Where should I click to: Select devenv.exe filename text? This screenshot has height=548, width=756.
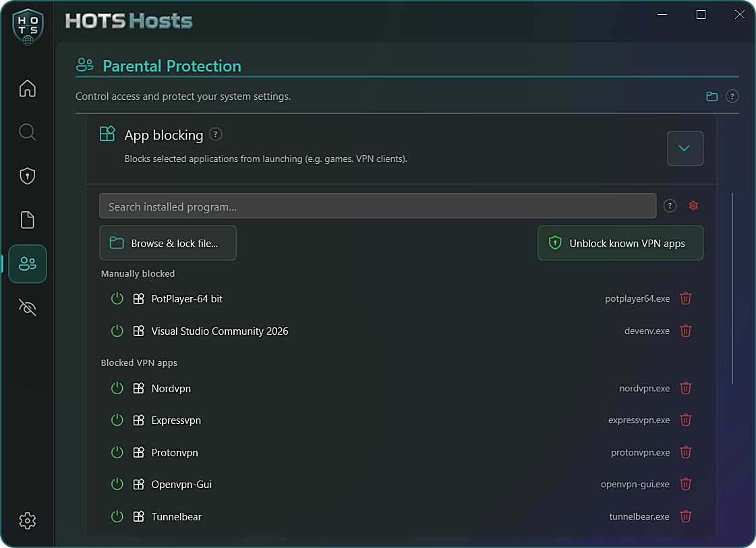click(x=647, y=331)
